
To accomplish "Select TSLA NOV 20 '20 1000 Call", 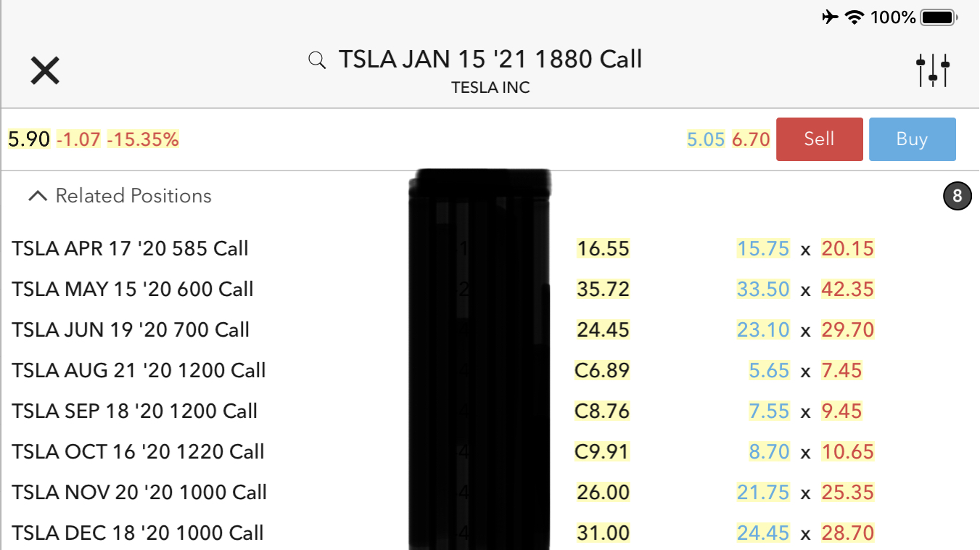I will click(x=139, y=493).
